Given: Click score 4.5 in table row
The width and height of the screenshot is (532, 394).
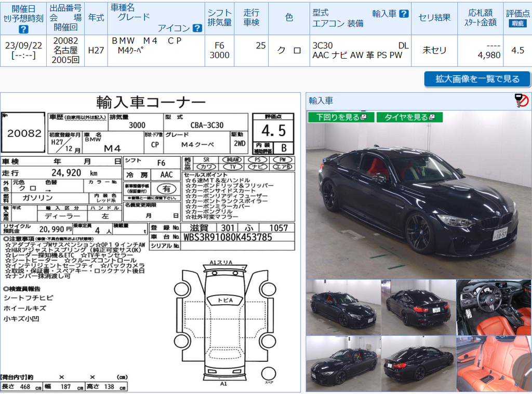Looking at the screenshot, I should tap(518, 50).
